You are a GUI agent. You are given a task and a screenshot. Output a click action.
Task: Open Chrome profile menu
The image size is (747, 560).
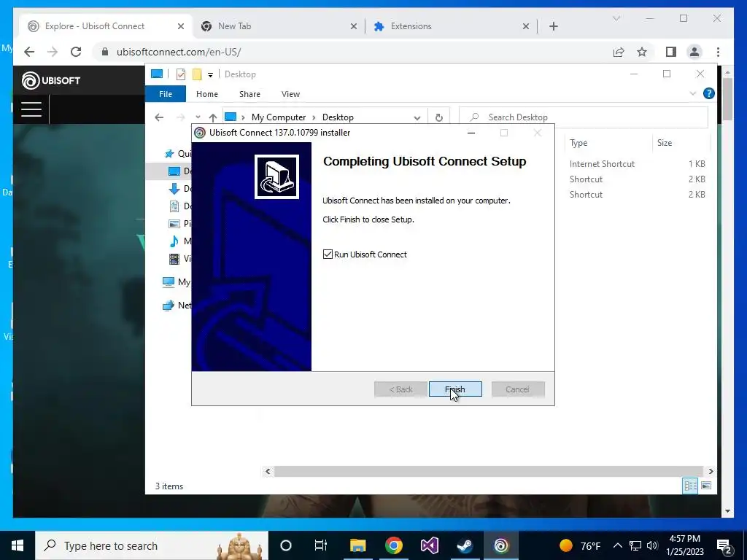coord(694,52)
